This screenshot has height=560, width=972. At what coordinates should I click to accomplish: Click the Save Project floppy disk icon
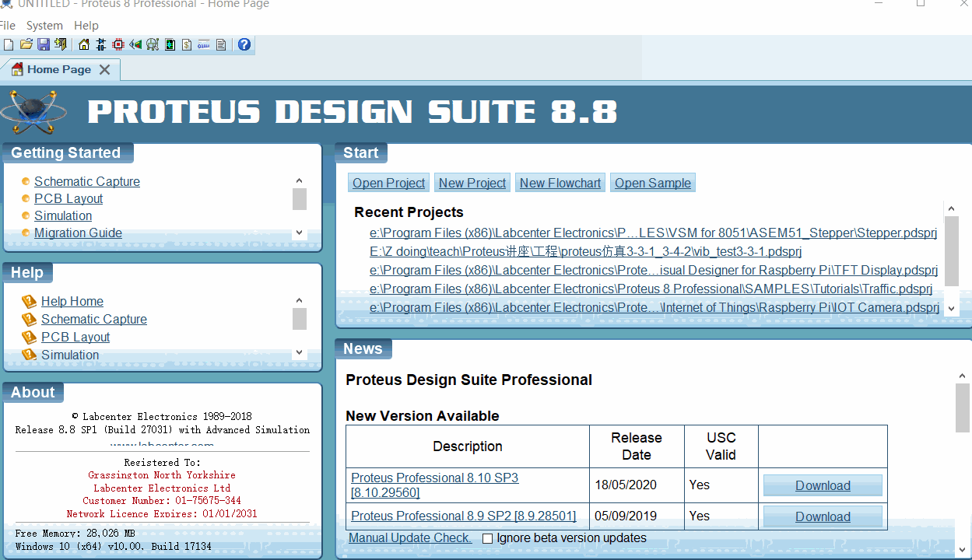pos(44,44)
